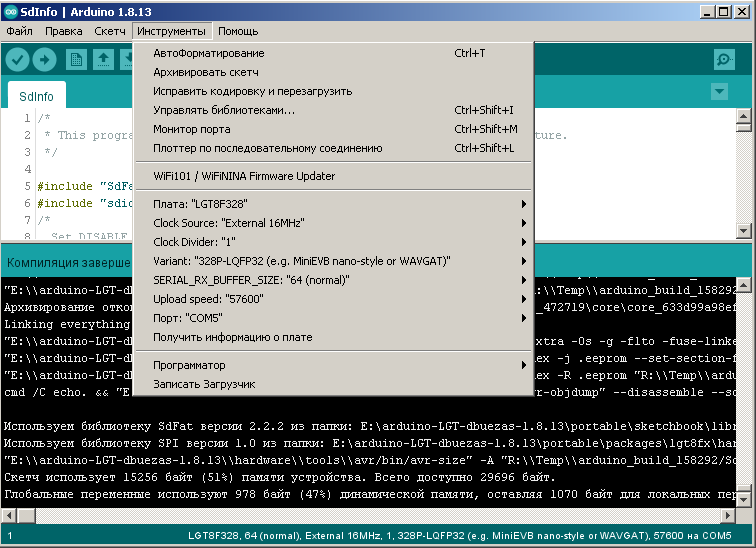Screen dimensions: 756x548
Task: Choose Записать Загрузчик
Action: point(333,384)
